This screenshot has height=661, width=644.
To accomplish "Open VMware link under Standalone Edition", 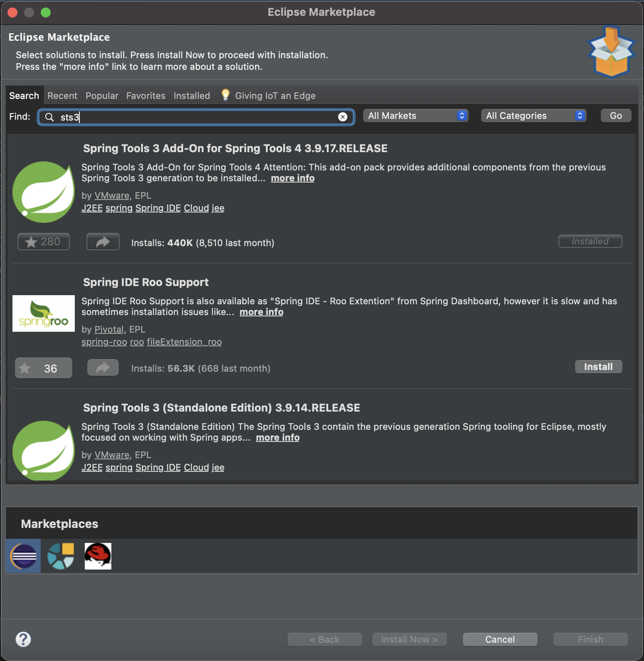I will (x=112, y=455).
